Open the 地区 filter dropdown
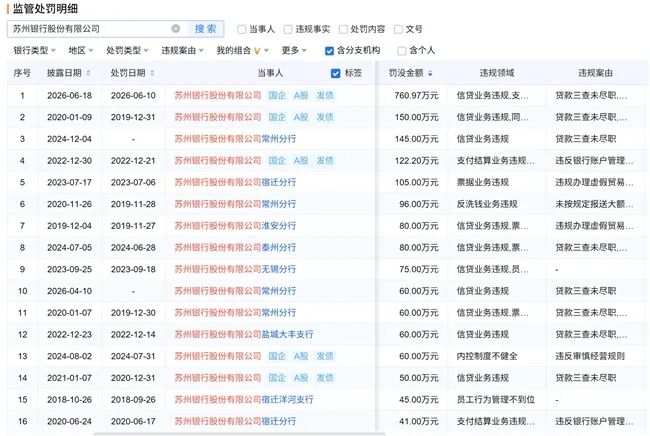Screen dimensions: 650x436 coord(81,51)
